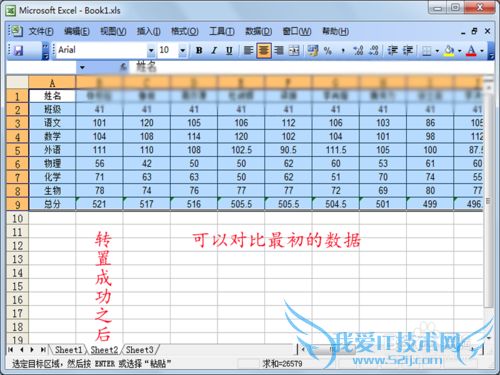500x375 pixels.
Task: Align text right icon
Action: tap(279, 51)
